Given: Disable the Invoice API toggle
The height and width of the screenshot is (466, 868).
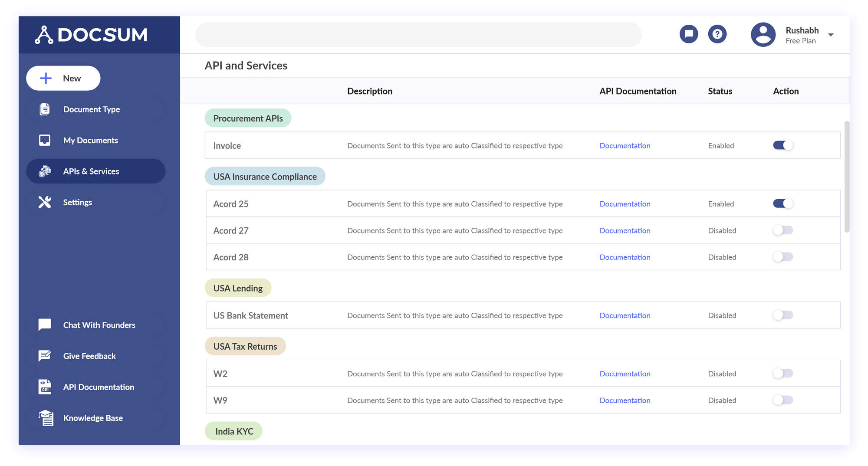Looking at the screenshot, I should point(783,145).
